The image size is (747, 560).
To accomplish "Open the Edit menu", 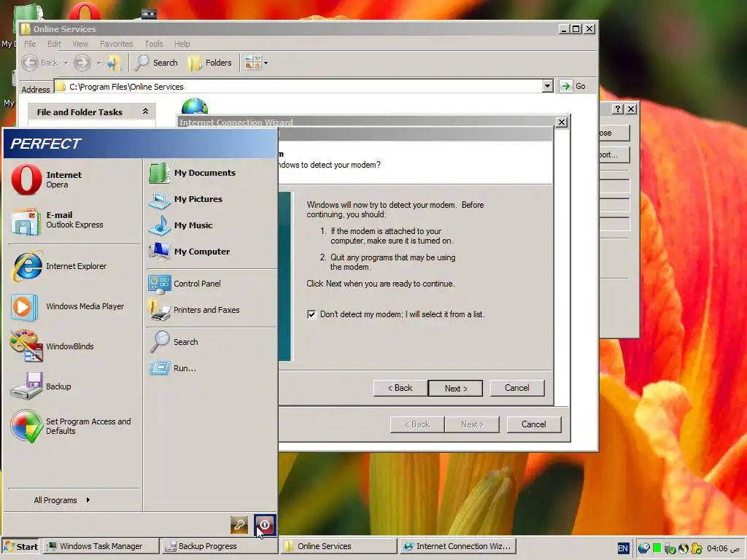I will pyautogui.click(x=54, y=44).
